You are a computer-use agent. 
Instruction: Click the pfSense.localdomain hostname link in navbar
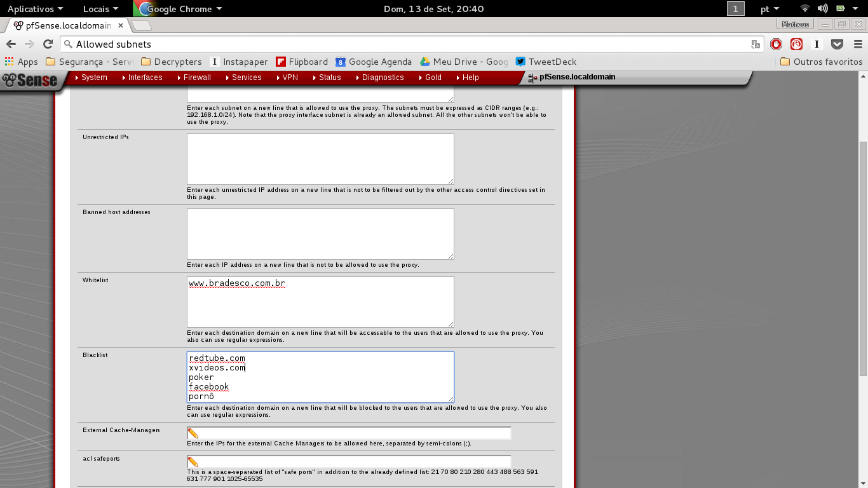tap(577, 77)
